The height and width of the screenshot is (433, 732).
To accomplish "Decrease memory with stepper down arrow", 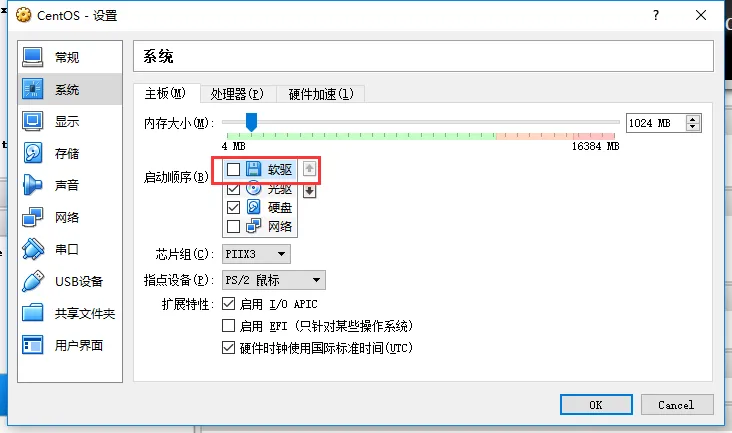I will click(693, 127).
